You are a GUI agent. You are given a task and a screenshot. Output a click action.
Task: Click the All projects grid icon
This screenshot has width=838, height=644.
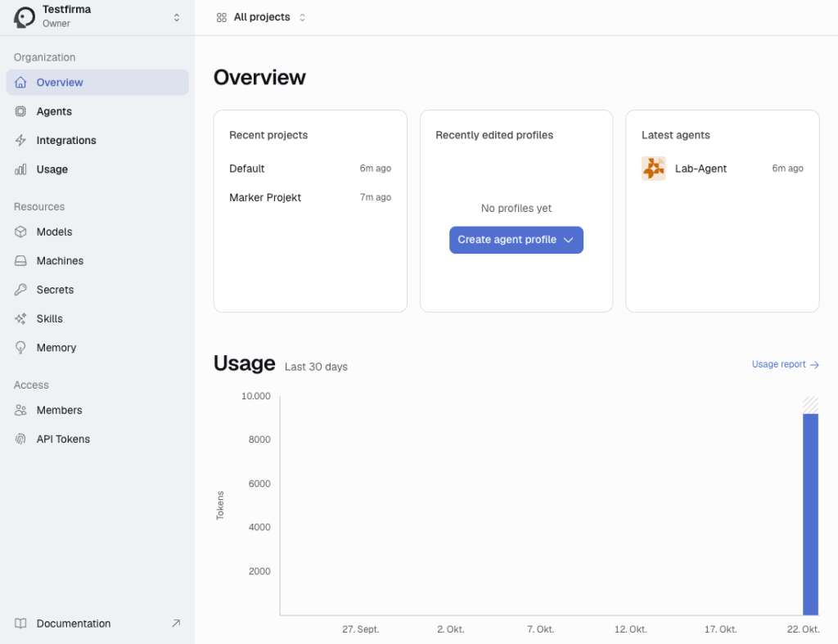click(221, 18)
